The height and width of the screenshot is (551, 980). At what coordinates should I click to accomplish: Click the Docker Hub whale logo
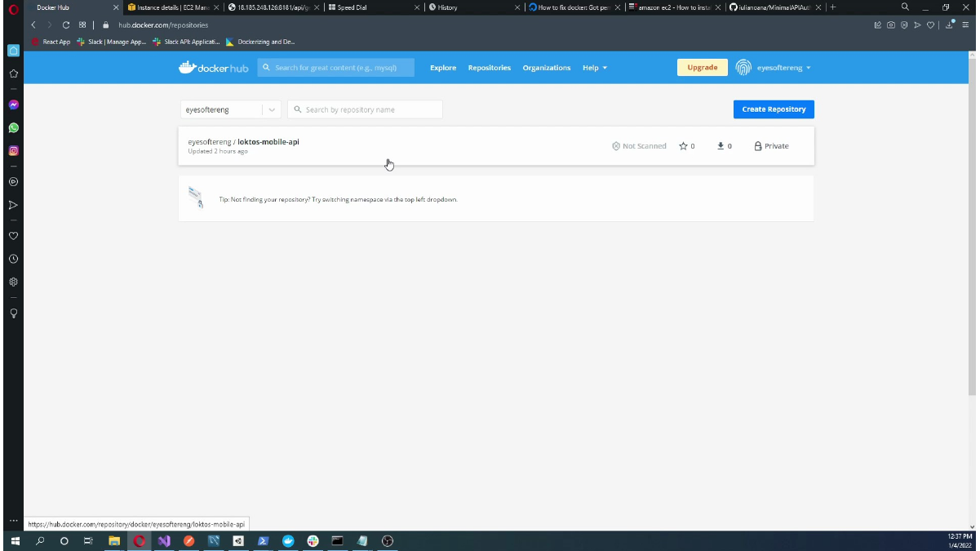(213, 68)
